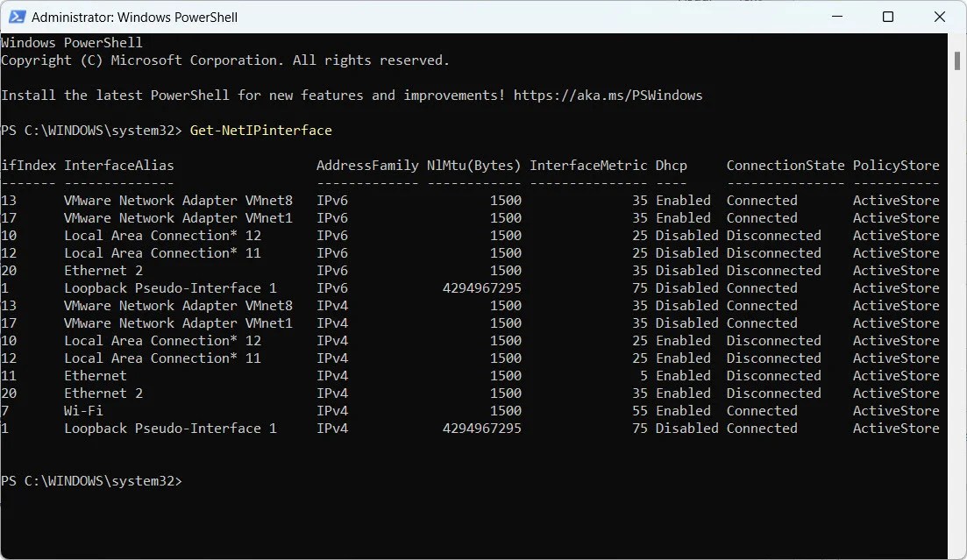This screenshot has width=967, height=560.
Task: Click the PolicyStore column header
Action: (x=896, y=165)
